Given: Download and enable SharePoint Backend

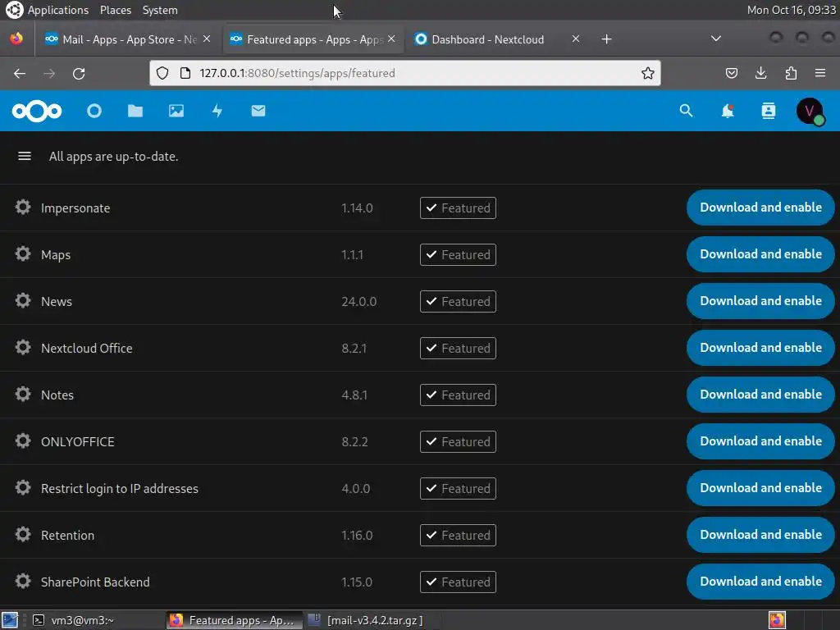Looking at the screenshot, I should pyautogui.click(x=760, y=582).
